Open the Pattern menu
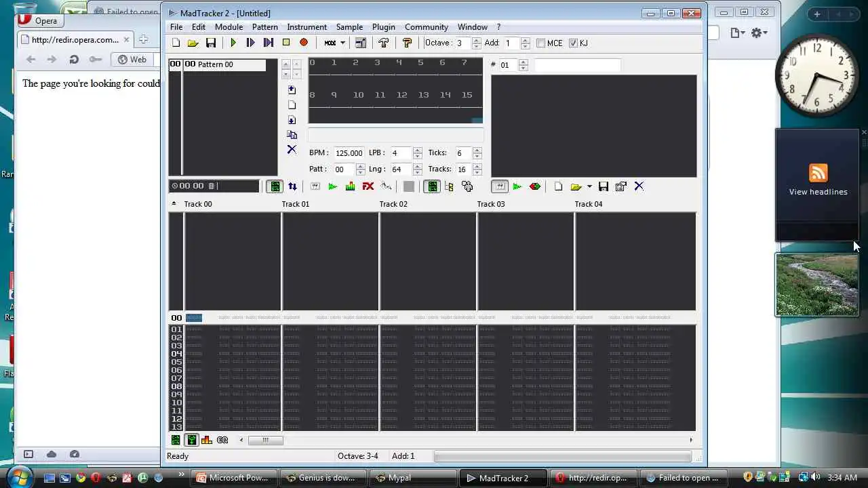 [264, 27]
